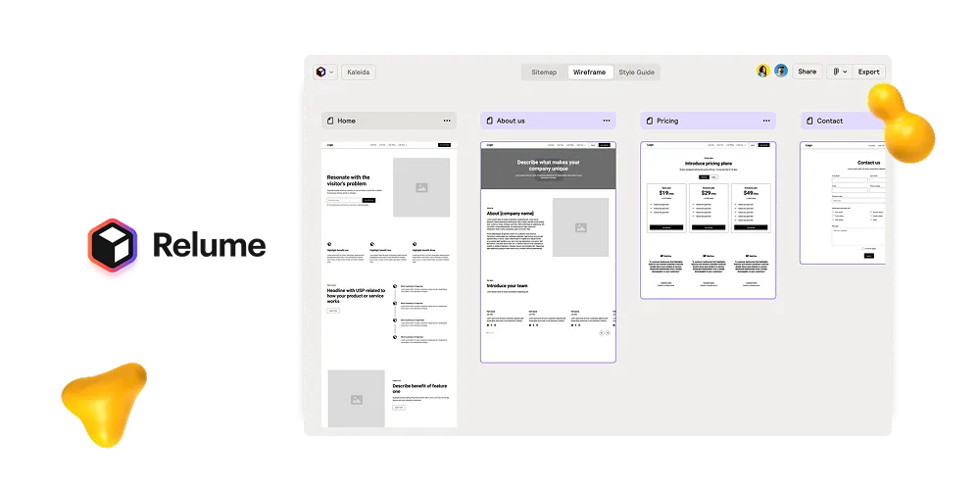
Task: Click the black button on the $19 plan
Action: pos(666,227)
